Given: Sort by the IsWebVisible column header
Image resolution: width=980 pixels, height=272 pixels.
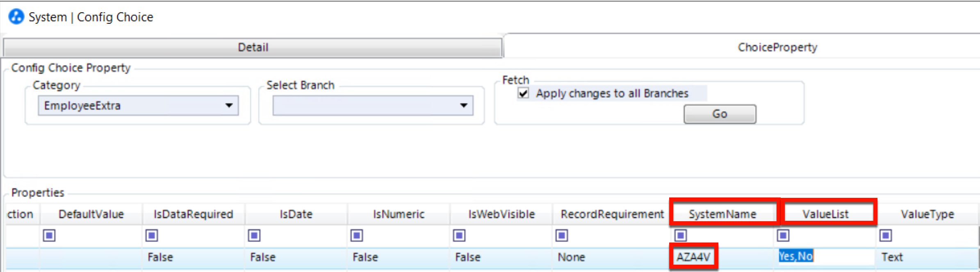Looking at the screenshot, I should [501, 214].
